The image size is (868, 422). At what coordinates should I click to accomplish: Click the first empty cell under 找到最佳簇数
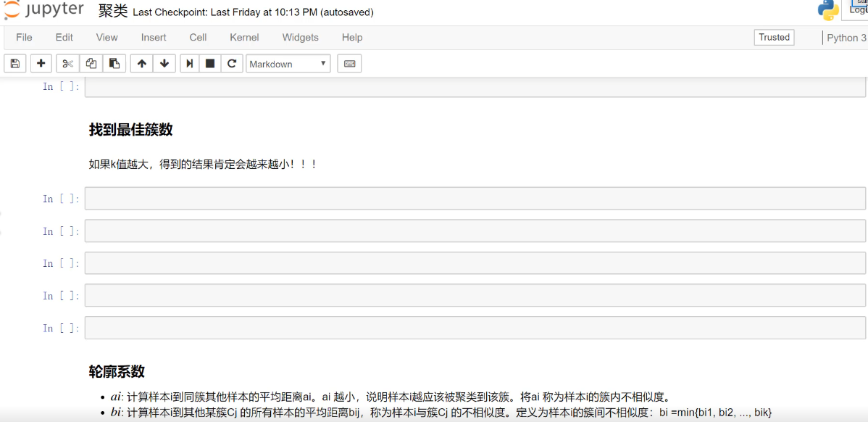pos(475,199)
